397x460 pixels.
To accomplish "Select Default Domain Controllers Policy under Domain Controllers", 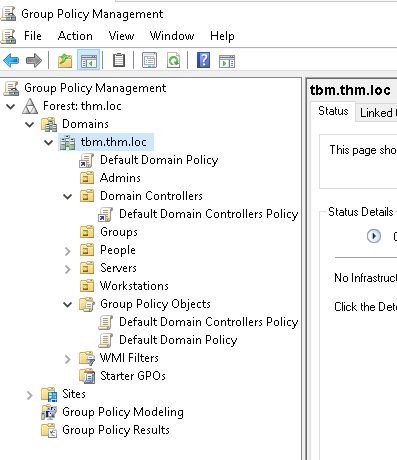I will click(209, 214).
